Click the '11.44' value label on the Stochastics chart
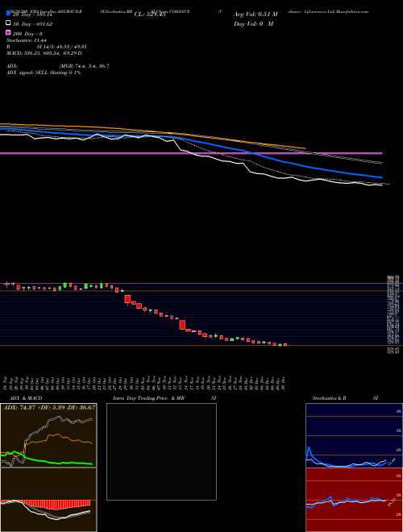 [392, 462]
